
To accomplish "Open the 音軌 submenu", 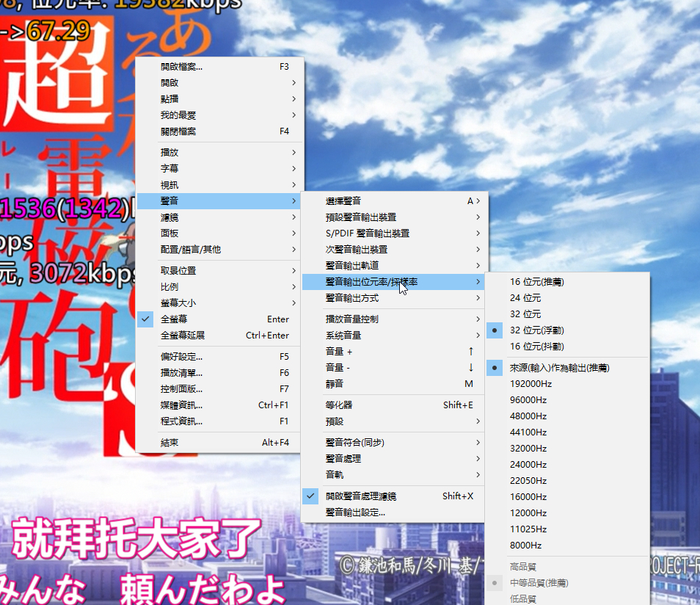I will point(394,474).
